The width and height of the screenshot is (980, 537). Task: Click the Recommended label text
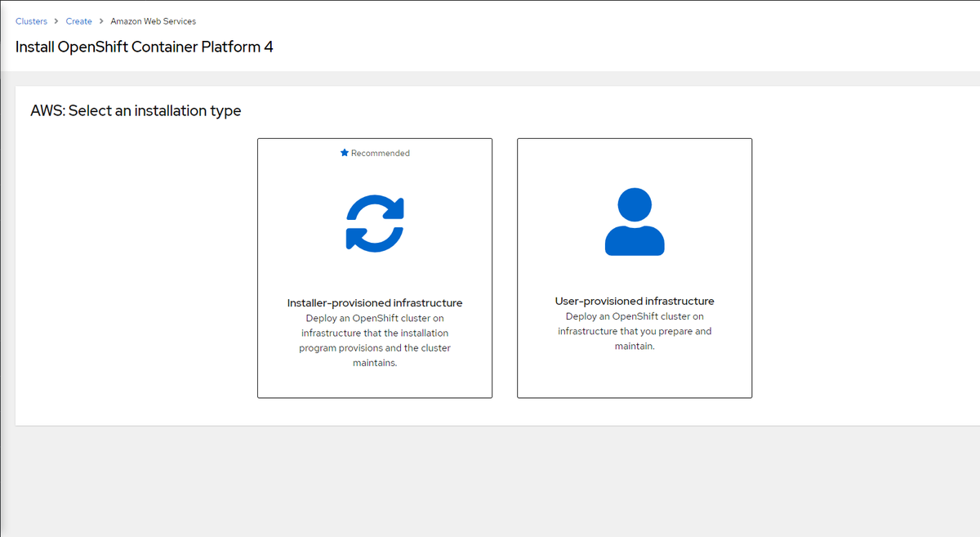point(381,153)
